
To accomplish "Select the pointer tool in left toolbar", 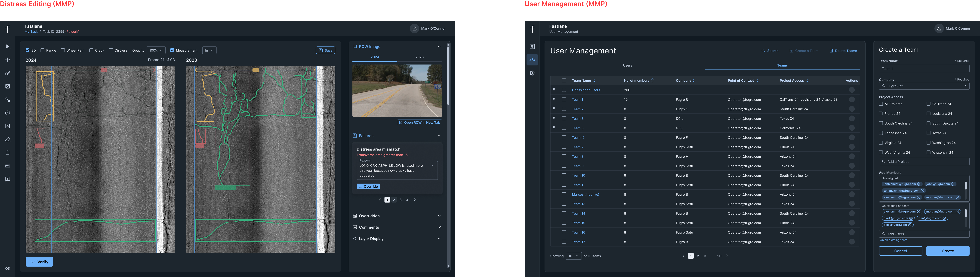I will coord(8,47).
